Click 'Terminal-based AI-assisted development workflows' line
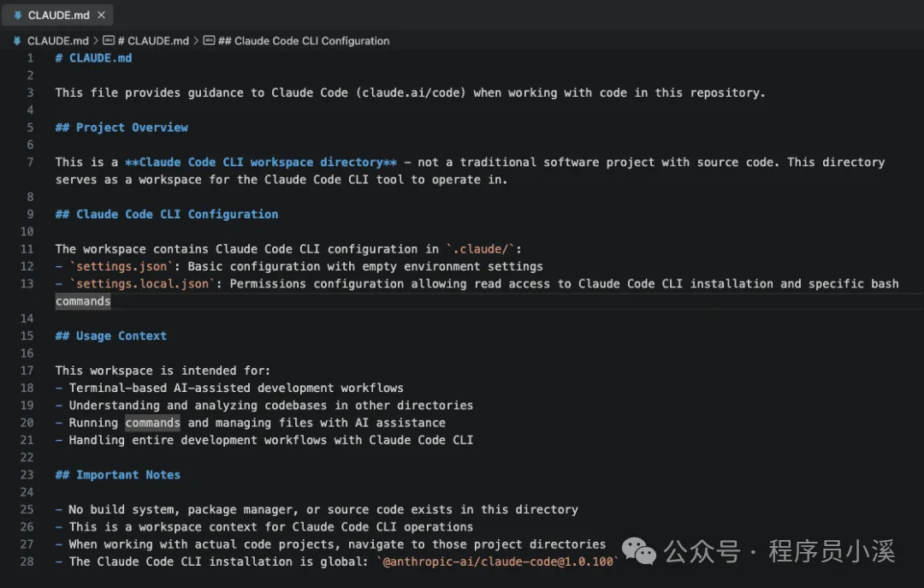 [x=236, y=388]
